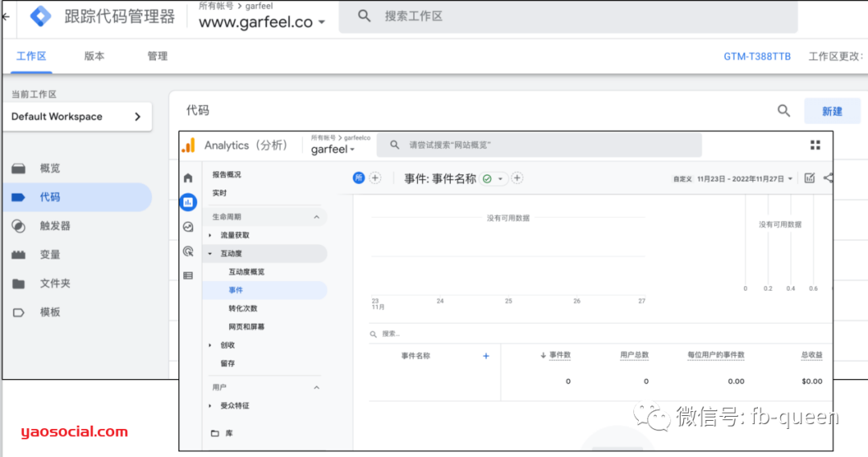868x457 pixels.
Task: Click the Tag Manager diamond logo
Action: 41,16
